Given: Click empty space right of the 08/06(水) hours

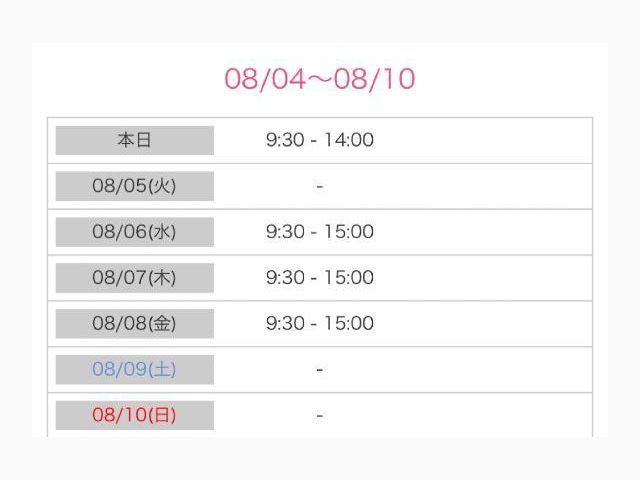Looking at the screenshot, I should pos(482,232).
